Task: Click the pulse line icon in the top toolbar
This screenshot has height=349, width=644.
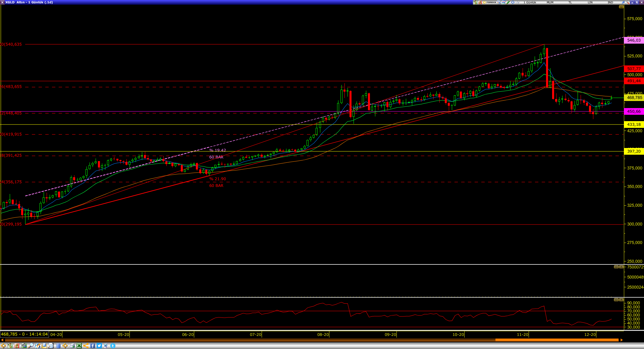Action: pos(518,2)
